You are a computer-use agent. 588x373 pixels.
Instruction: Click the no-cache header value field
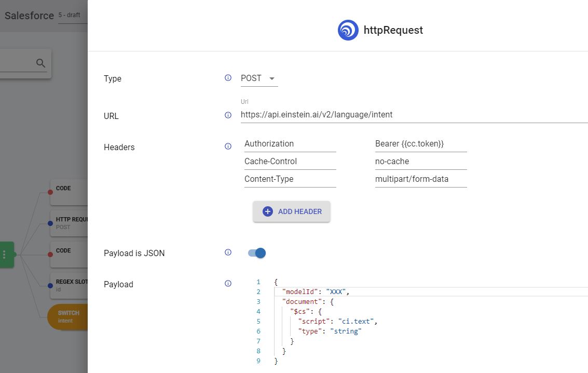pyautogui.click(x=421, y=162)
